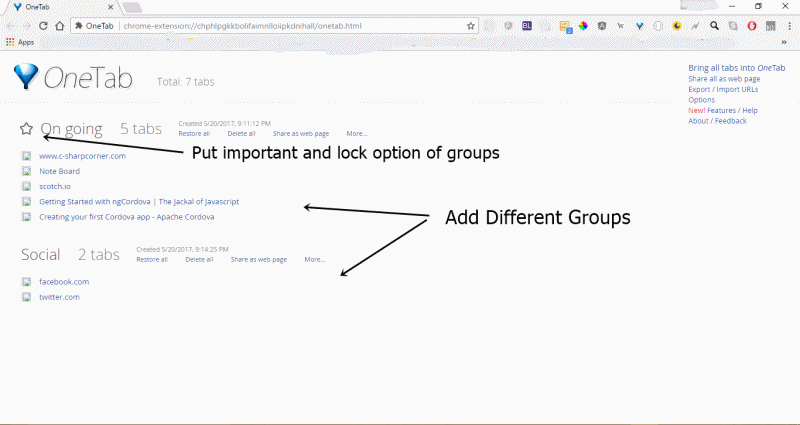The height and width of the screenshot is (425, 800).
Task: Reload the page with the refresh icon
Action: 43,26
